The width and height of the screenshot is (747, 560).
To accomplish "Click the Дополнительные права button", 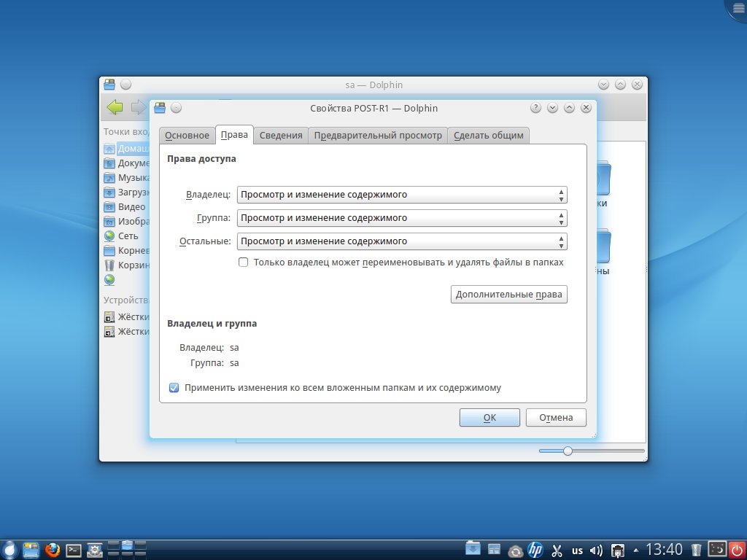I will tap(508, 295).
